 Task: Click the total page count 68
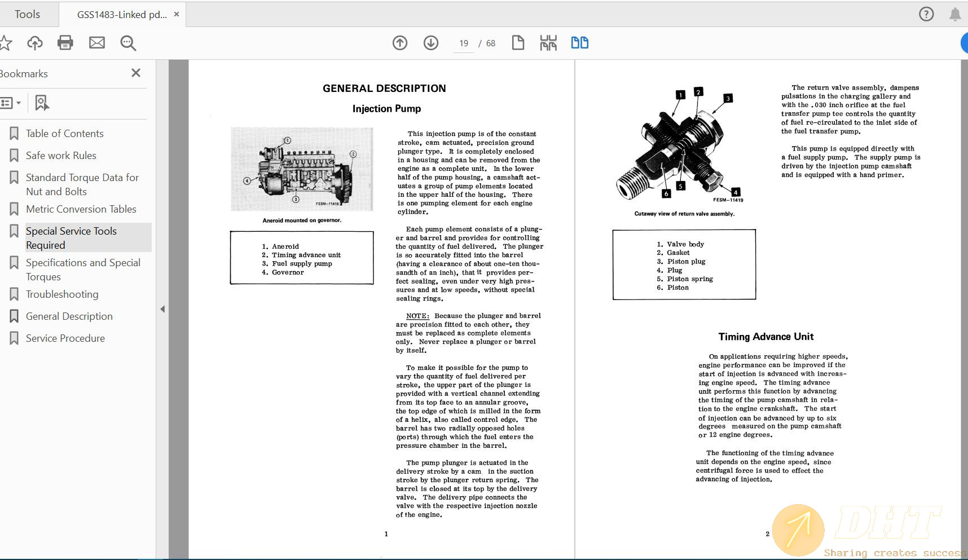point(491,43)
